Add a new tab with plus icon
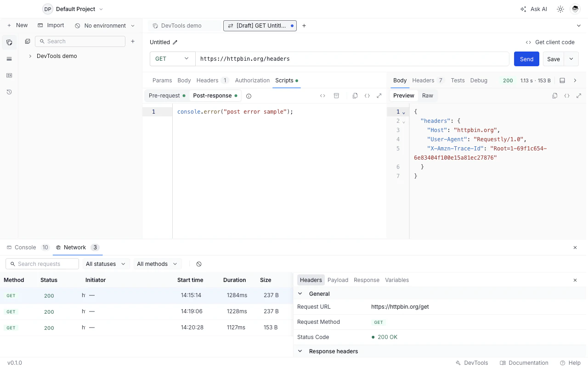Viewport: 588px width, 368px height. point(304,26)
